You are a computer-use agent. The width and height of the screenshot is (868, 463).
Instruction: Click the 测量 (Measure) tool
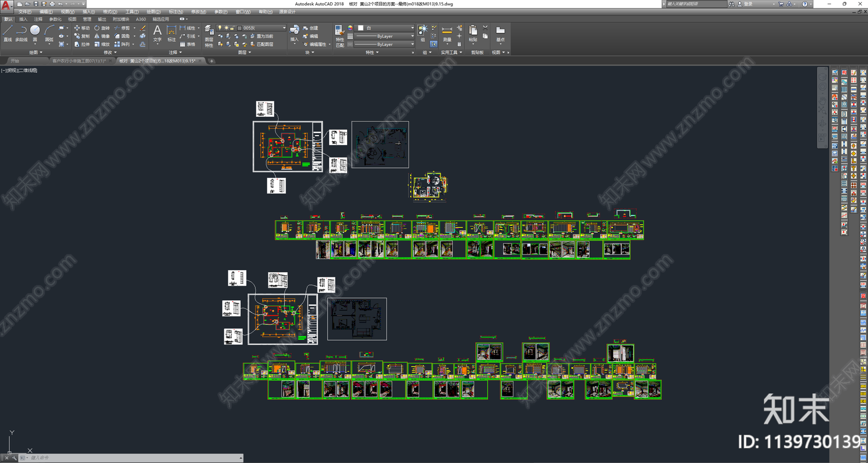tap(447, 34)
